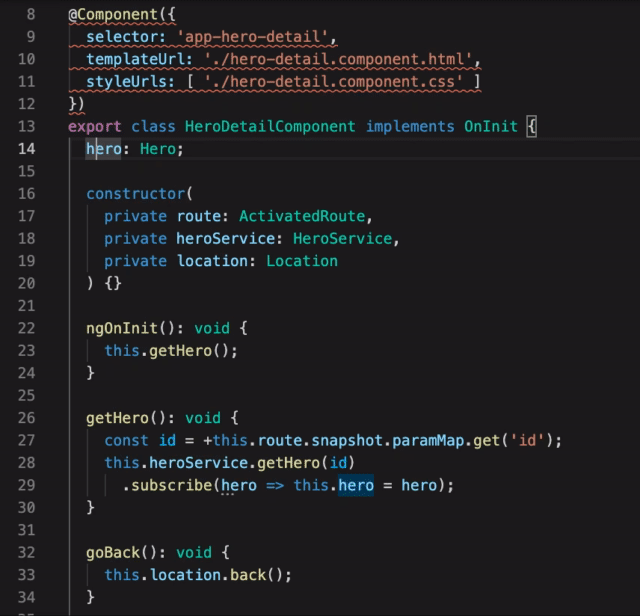The image size is (640, 616).
Task: Click the const keyword on line 27
Action: coord(126,441)
